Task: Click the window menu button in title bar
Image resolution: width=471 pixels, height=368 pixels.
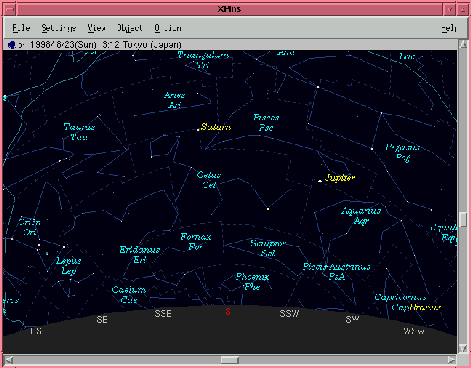Action: click(x=10, y=9)
